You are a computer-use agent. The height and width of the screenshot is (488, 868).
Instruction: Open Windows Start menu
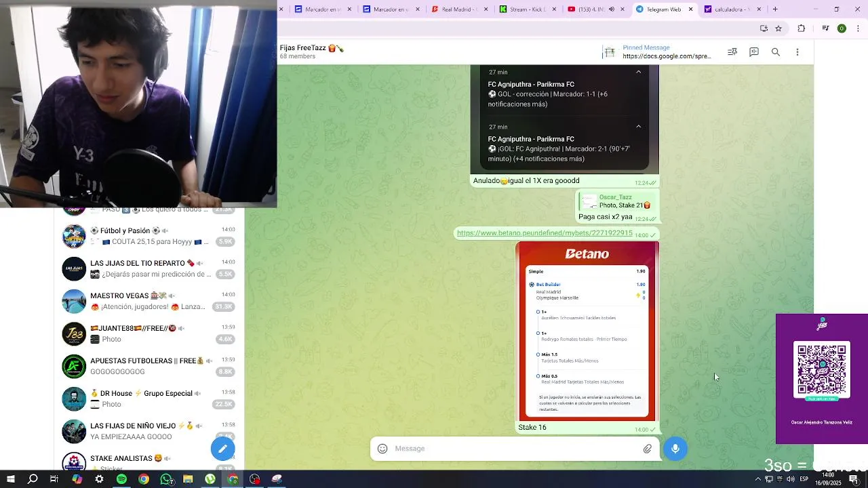pos(11,479)
